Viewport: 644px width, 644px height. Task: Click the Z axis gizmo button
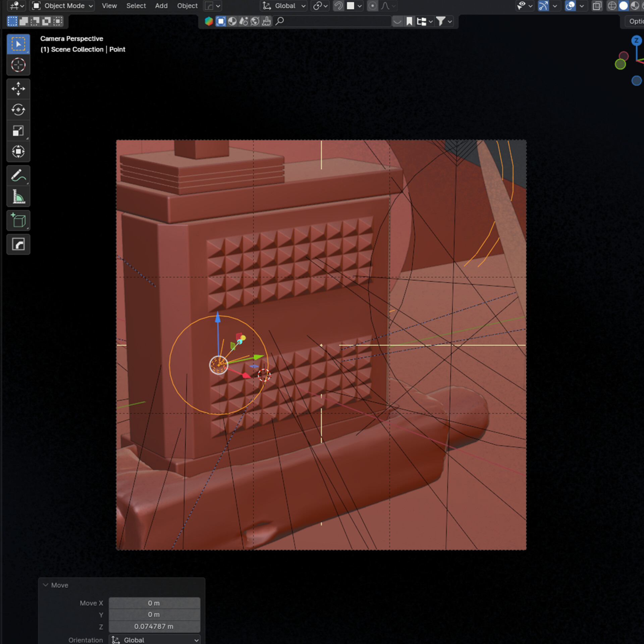(x=636, y=41)
